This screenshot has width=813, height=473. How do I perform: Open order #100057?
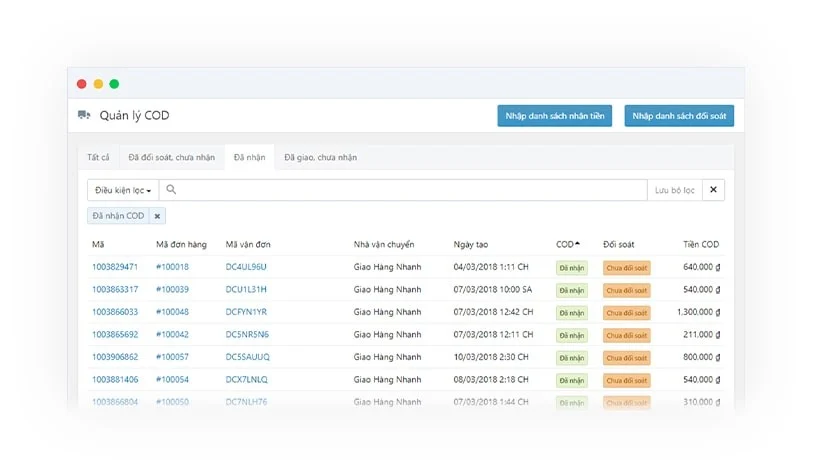pyautogui.click(x=173, y=357)
